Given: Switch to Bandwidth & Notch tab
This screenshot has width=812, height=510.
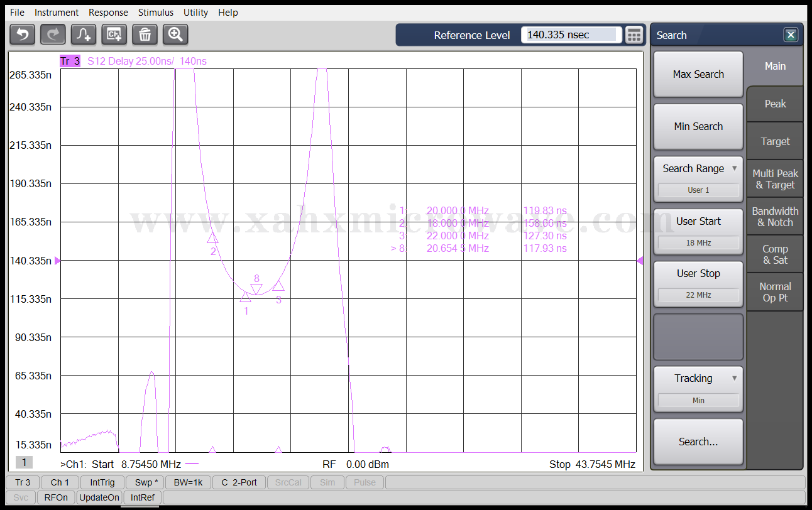Looking at the screenshot, I should click(x=775, y=217).
